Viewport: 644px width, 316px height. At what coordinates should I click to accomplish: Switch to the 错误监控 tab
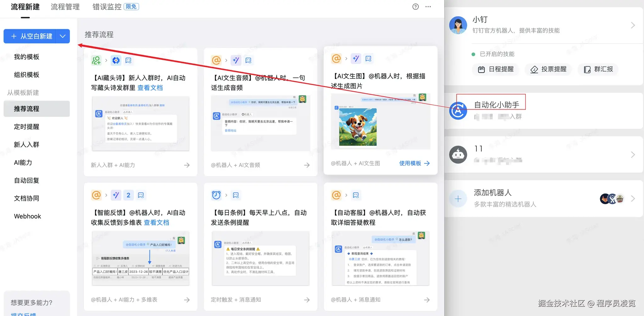107,7
